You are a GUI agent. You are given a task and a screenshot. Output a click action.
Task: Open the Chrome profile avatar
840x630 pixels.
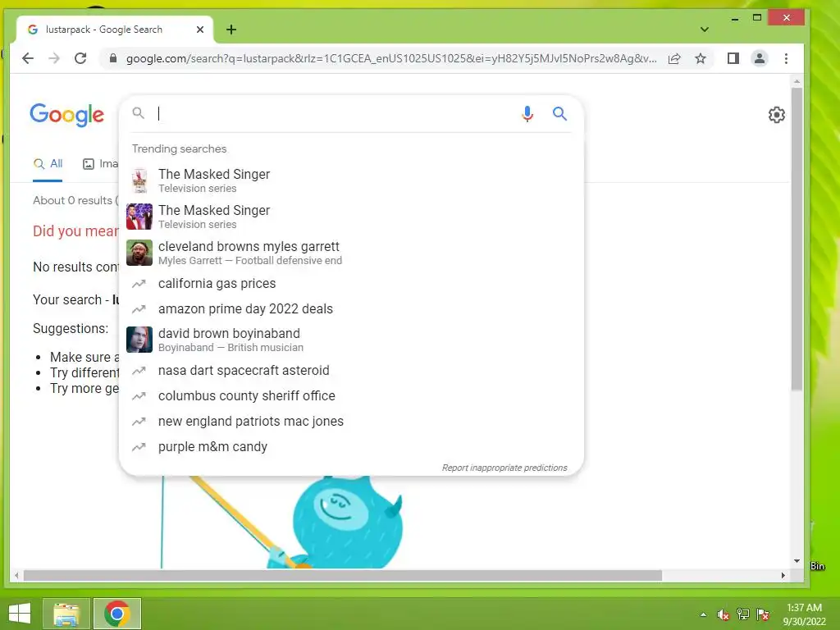759,58
